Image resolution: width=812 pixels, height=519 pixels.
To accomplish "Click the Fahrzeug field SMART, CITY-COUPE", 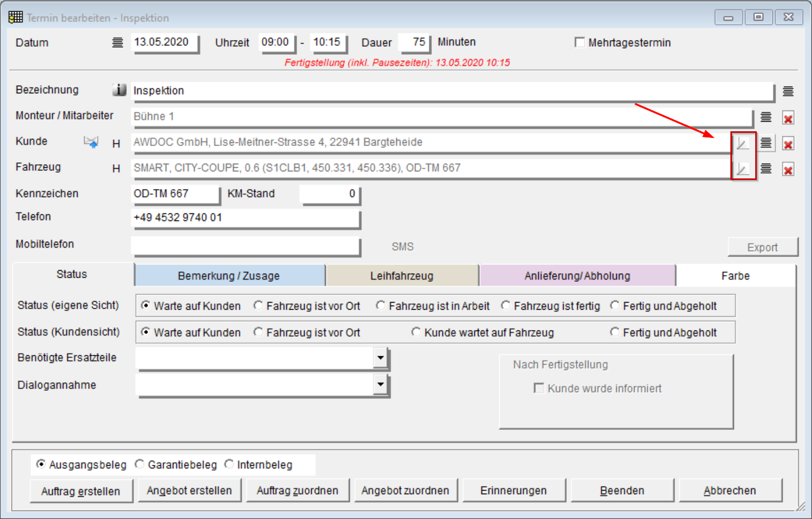I will tap(431, 169).
